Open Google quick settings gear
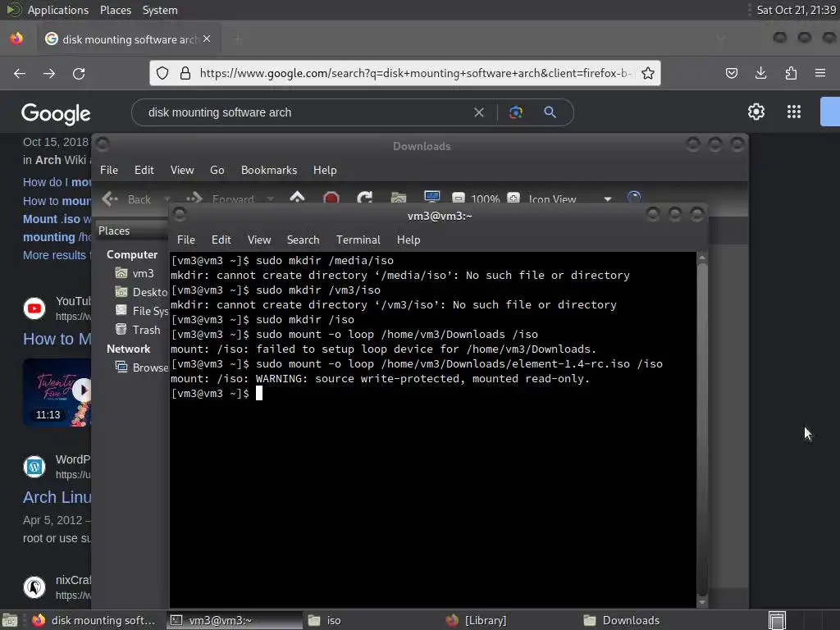 pyautogui.click(x=756, y=112)
